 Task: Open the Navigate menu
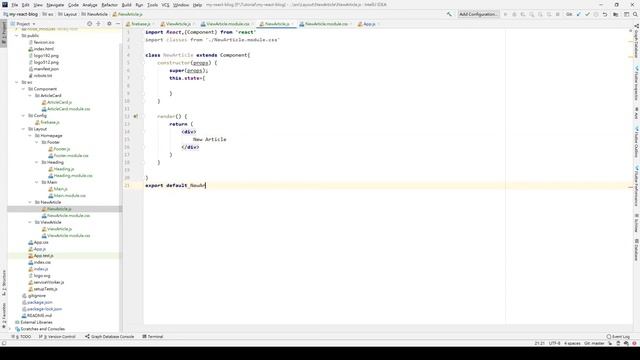(55, 5)
